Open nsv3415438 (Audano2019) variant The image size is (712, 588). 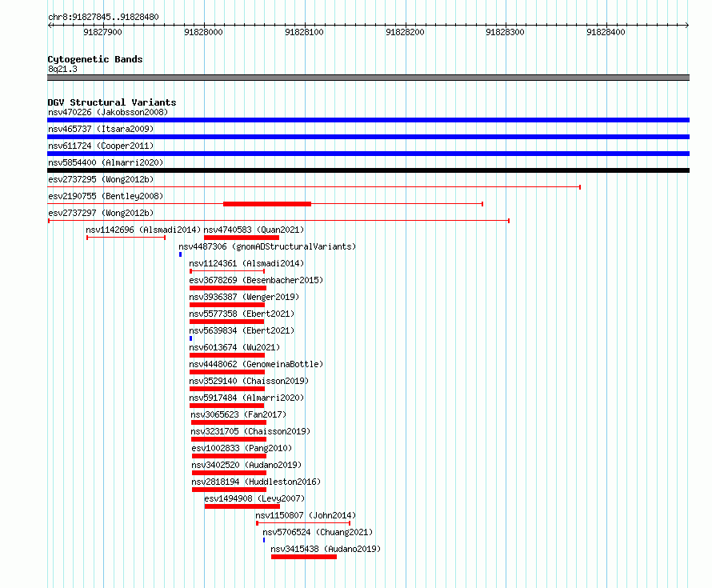coord(326,549)
